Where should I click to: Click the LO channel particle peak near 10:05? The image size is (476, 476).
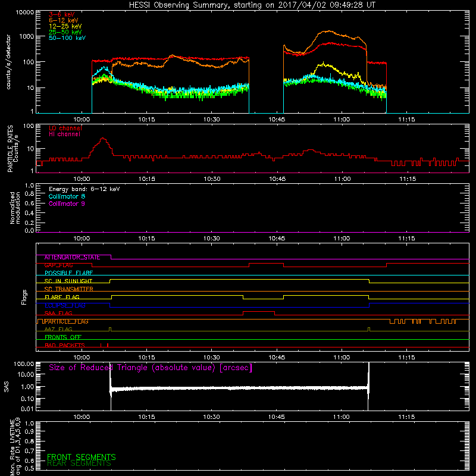click(x=103, y=139)
